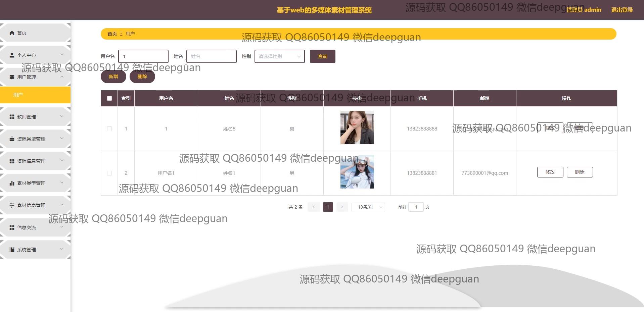The image size is (644, 312).
Task: Click 首页 in the breadcrumb
Action: coord(112,34)
